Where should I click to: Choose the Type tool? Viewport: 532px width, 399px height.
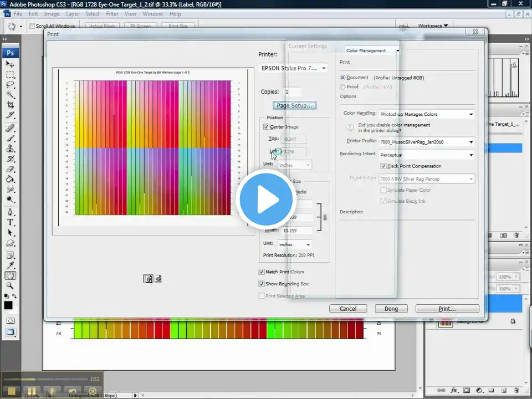[x=10, y=222]
